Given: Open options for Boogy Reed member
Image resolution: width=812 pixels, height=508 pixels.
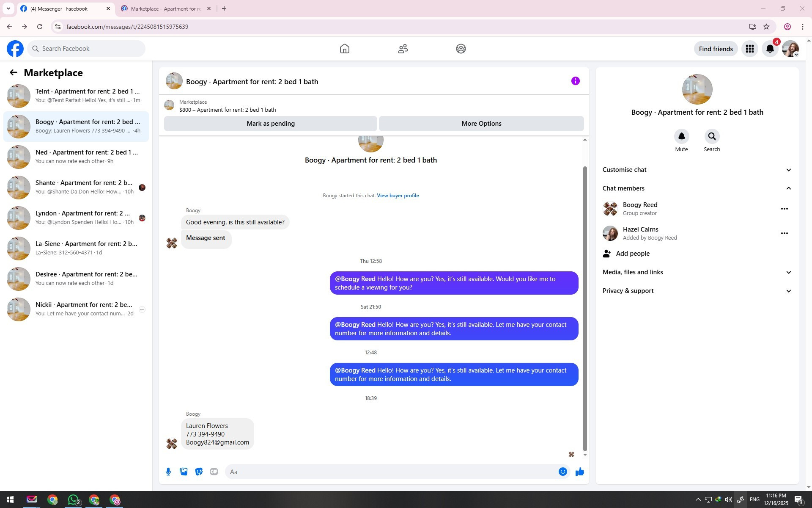Looking at the screenshot, I should pyautogui.click(x=785, y=209).
